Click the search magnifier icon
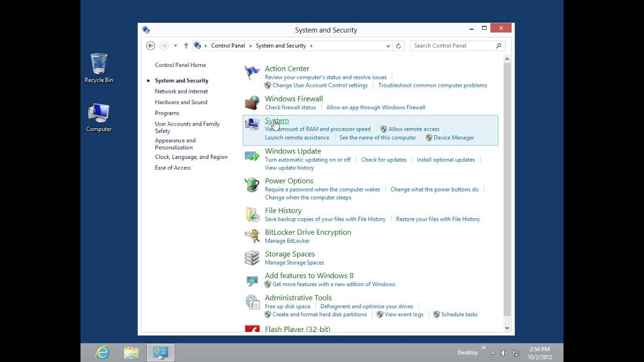The image size is (644, 362). tap(499, 46)
